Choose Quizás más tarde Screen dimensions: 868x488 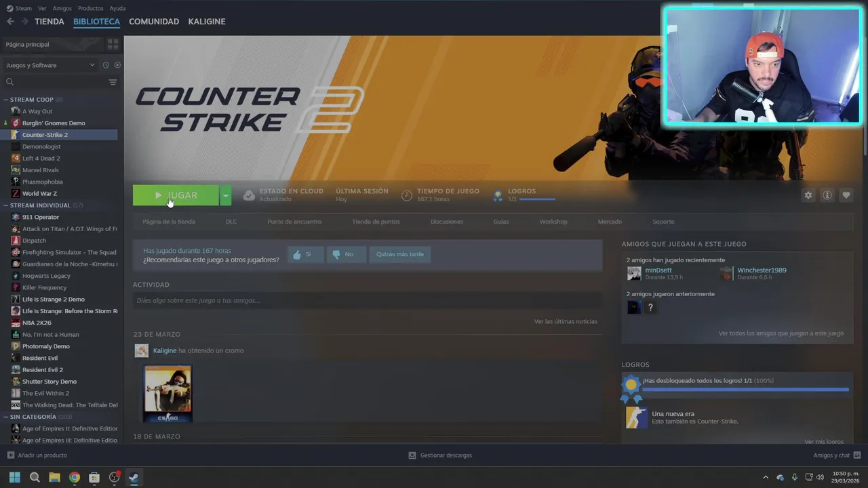400,254
